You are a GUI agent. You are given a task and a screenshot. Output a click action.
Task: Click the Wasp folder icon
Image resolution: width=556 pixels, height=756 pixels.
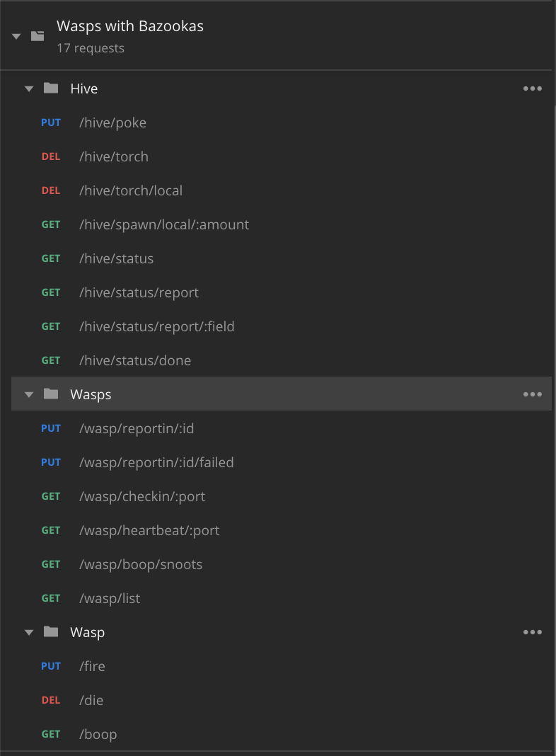pyautogui.click(x=51, y=632)
